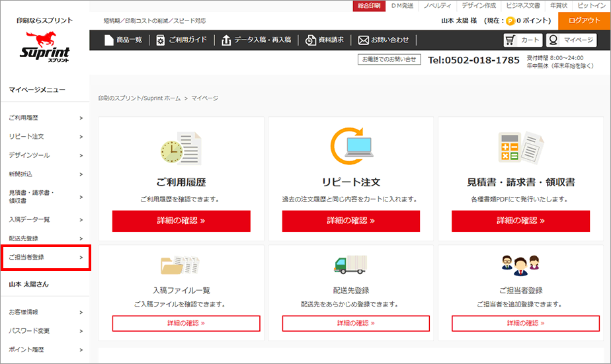Image resolution: width=611 pixels, height=364 pixels.
Task: Select the ピットイン top tab
Action: (x=592, y=6)
